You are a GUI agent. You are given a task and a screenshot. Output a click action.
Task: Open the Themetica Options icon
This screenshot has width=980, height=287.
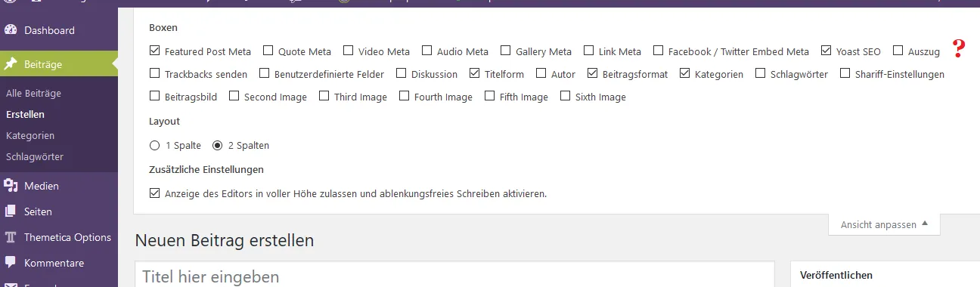tap(11, 237)
